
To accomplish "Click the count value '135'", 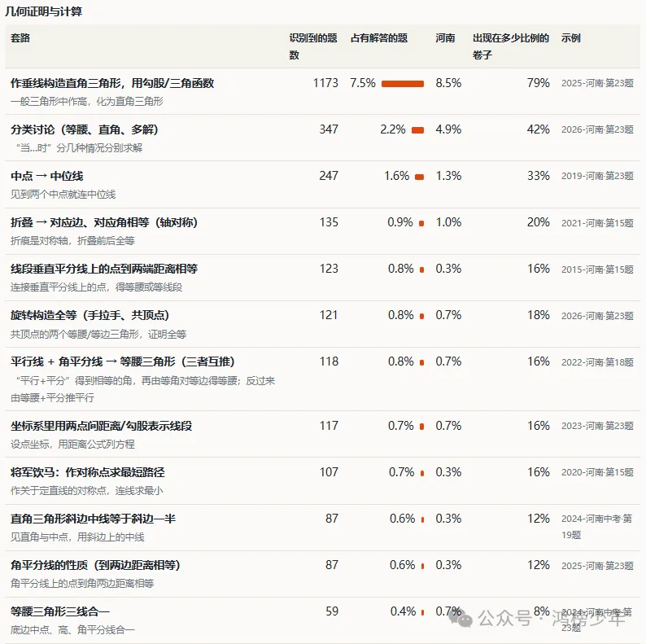I will coord(329,222).
